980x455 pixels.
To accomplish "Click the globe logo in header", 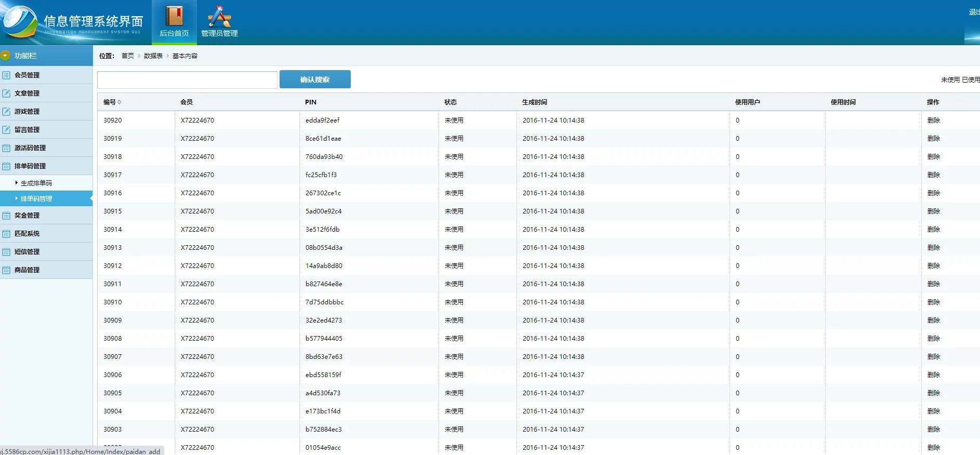I will (19, 22).
